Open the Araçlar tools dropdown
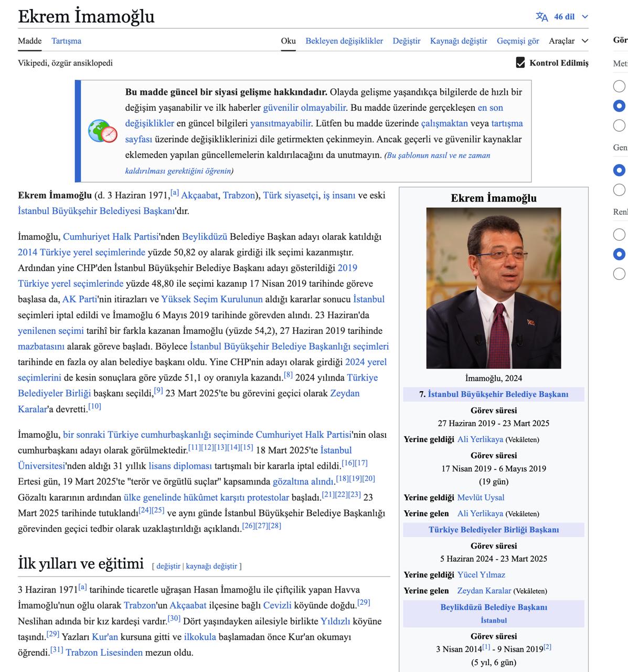The image size is (628, 672). (568, 41)
